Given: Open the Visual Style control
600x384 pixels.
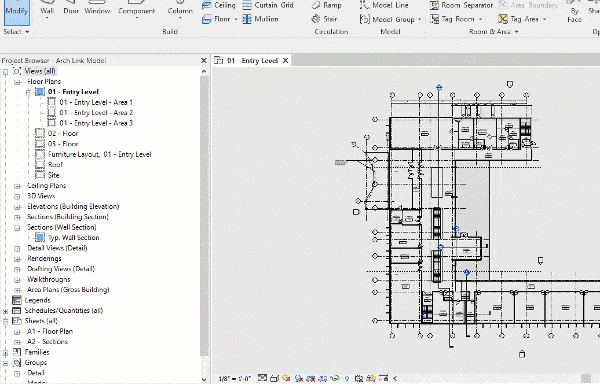Looking at the screenshot, I should pos(274,379).
